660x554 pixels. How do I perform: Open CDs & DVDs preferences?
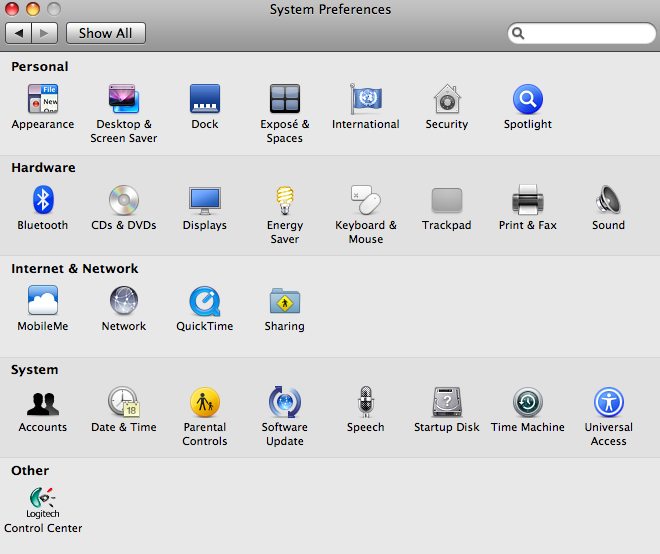[x=124, y=200]
